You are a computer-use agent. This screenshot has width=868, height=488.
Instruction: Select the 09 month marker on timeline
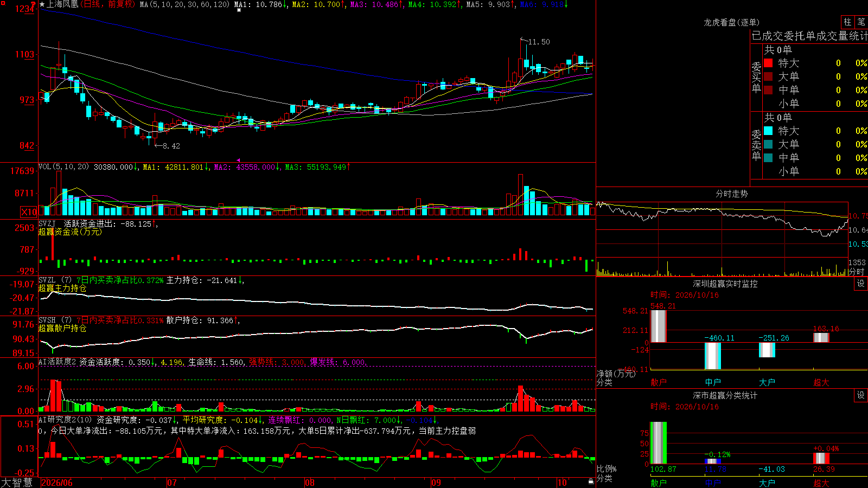point(436,483)
